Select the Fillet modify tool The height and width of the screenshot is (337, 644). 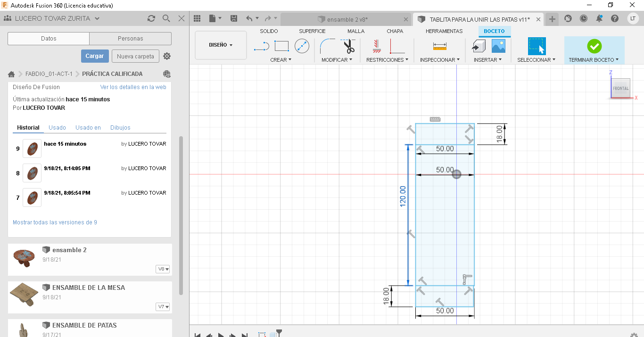(x=327, y=46)
